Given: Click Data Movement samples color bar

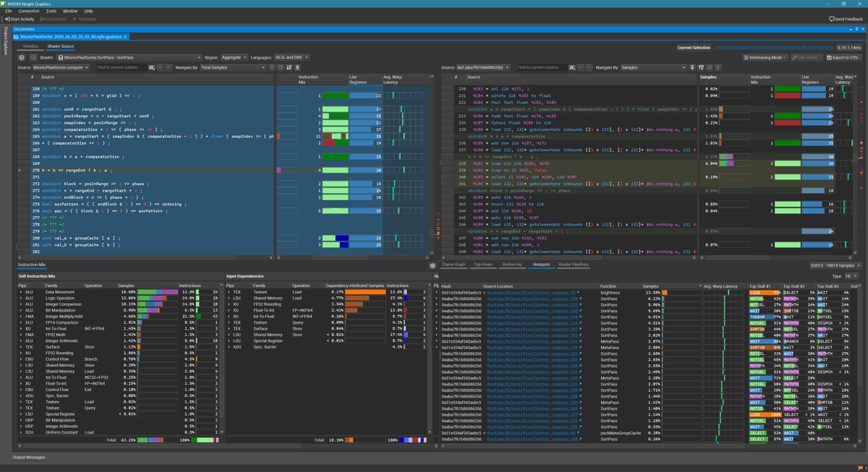Looking at the screenshot, I should (x=158, y=292).
